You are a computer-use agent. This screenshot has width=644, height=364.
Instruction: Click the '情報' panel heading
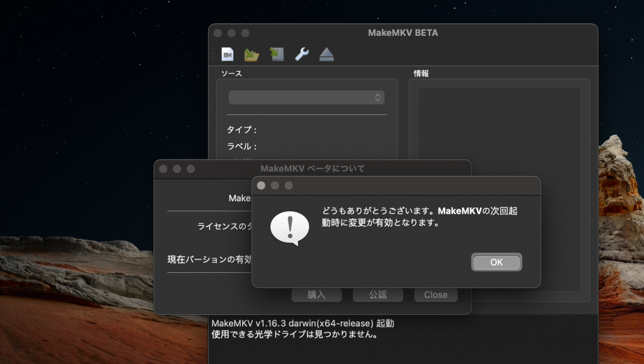click(421, 74)
